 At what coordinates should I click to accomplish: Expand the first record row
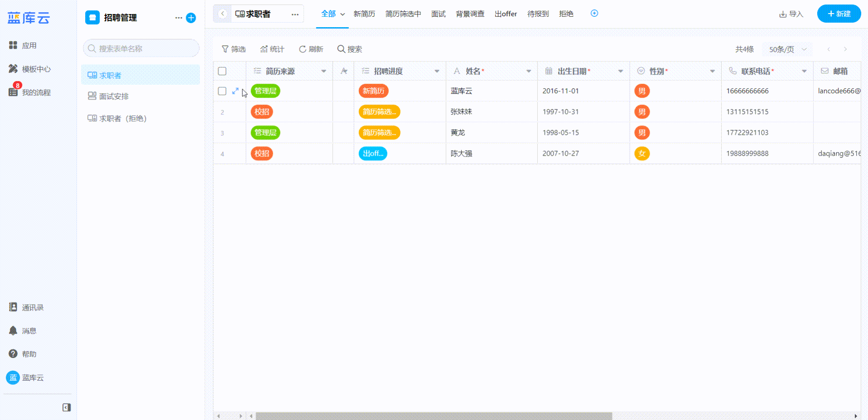pos(235,91)
